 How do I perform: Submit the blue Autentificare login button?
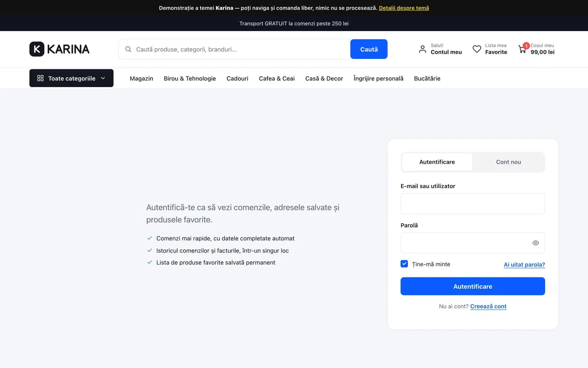coord(473,286)
